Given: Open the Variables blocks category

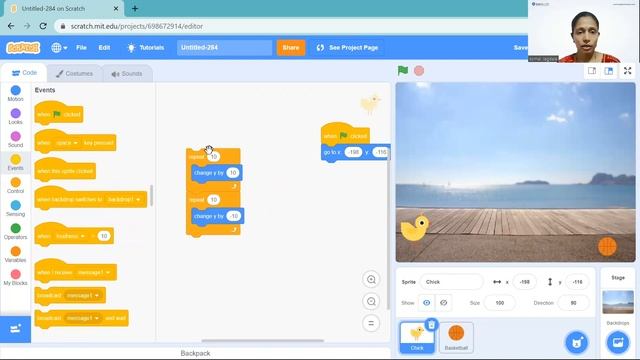Looking at the screenshot, I should (x=16, y=254).
